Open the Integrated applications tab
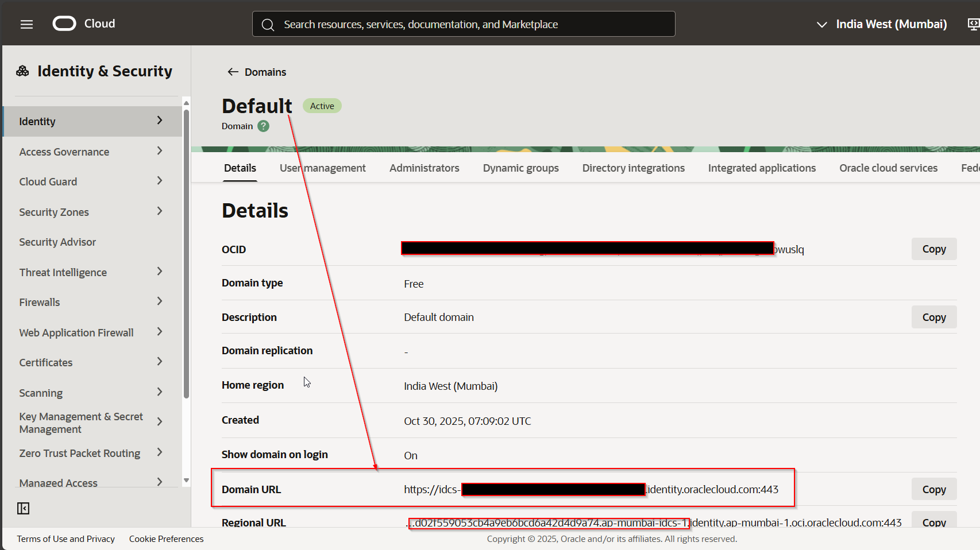This screenshot has height=550, width=980. coord(762,168)
